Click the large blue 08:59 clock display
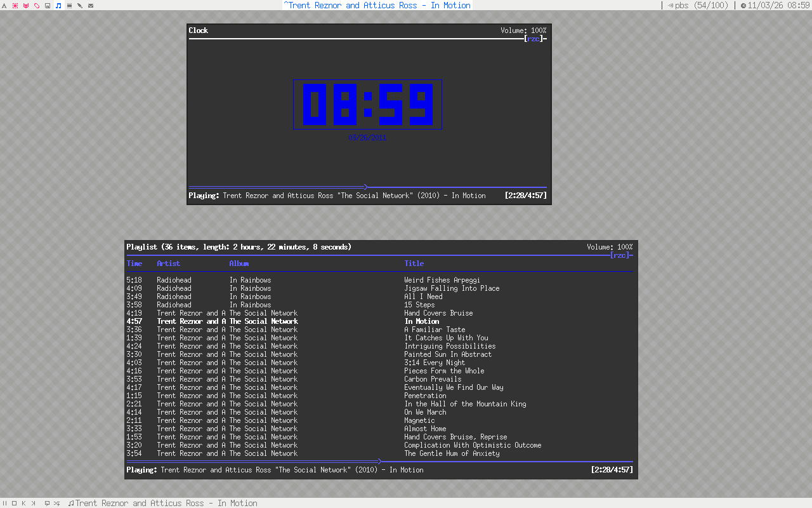812x508 pixels. [367, 104]
